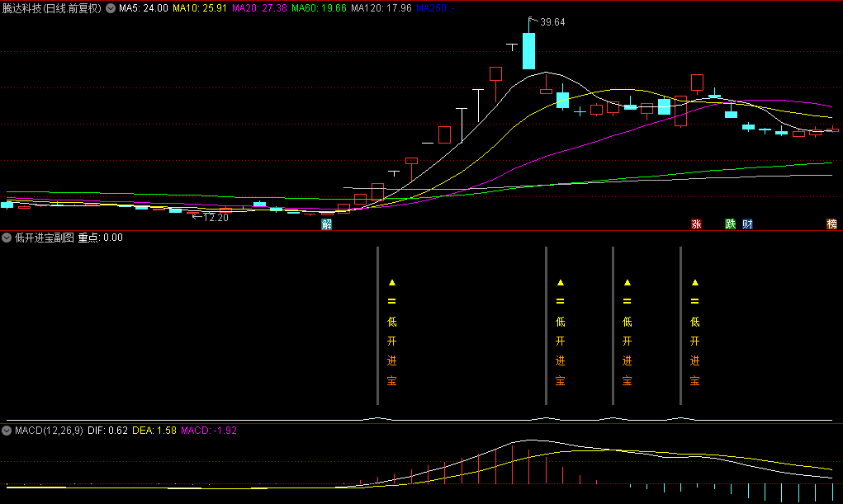843x504 pixels.
Task: Click the 解 event marker icon
Action: (x=327, y=224)
